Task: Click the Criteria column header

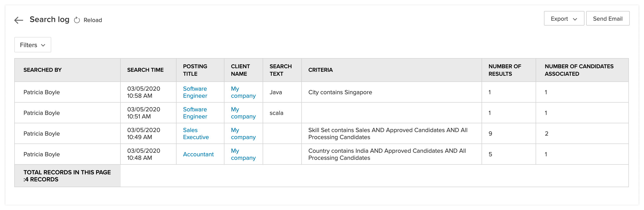Action: (320, 70)
